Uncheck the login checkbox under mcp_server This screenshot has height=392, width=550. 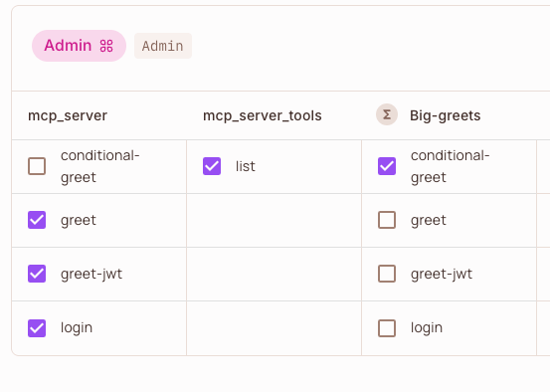[x=37, y=328]
